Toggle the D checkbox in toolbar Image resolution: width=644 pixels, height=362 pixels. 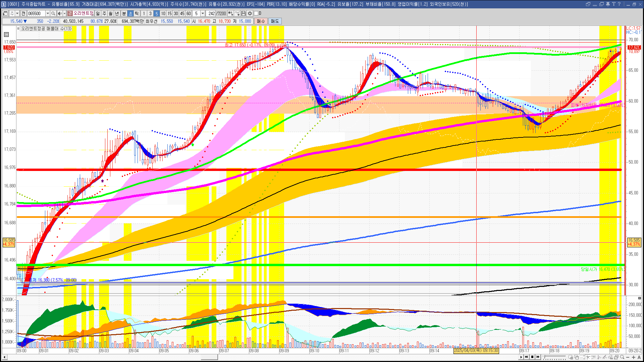pyautogui.click(x=256, y=13)
